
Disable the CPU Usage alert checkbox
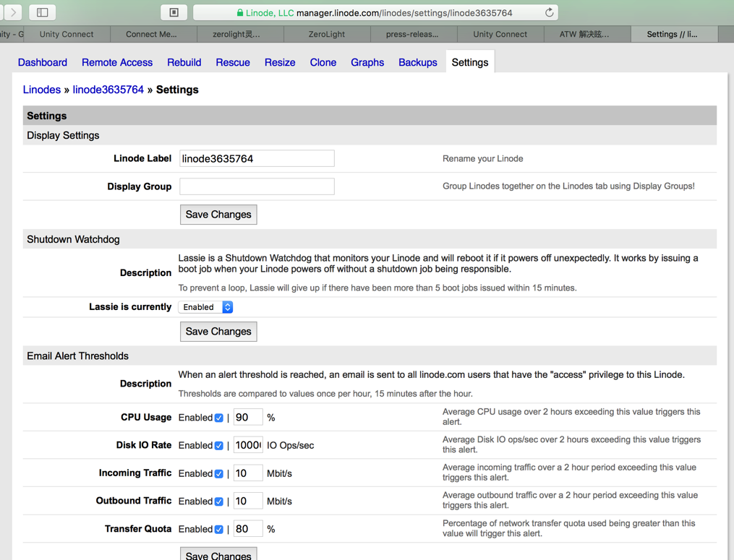219,418
